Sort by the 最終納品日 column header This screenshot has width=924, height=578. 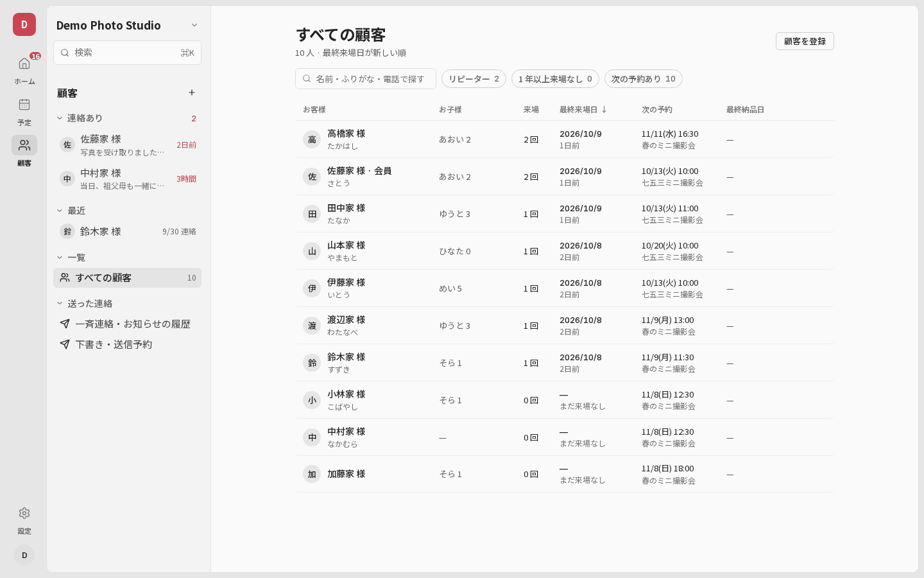745,110
